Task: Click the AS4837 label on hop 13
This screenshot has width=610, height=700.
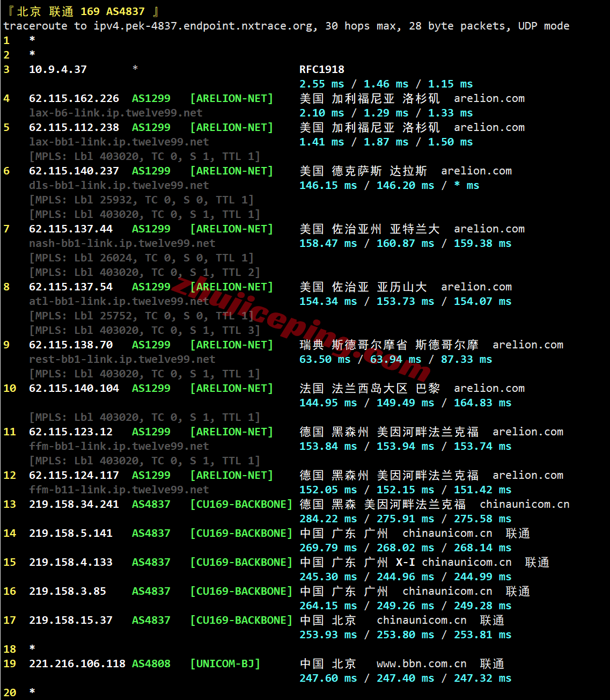Action: tap(151, 504)
